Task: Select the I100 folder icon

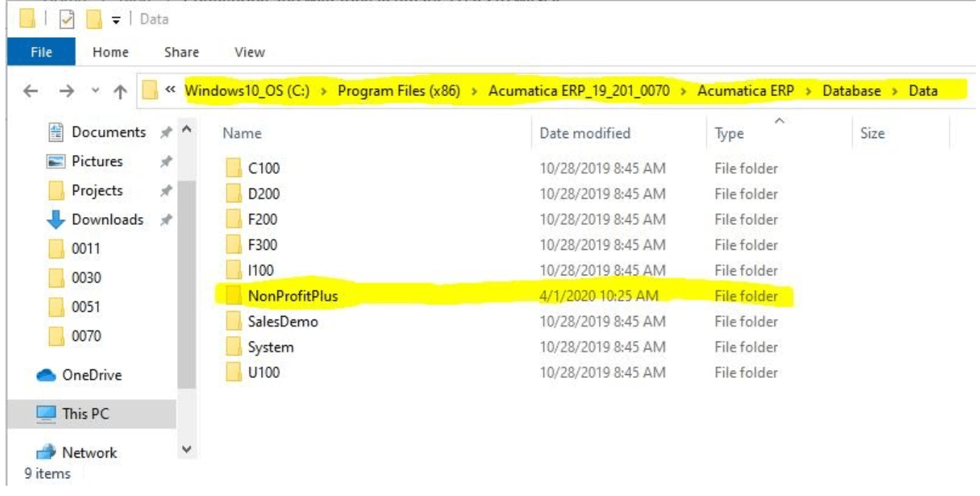Action: [234, 270]
